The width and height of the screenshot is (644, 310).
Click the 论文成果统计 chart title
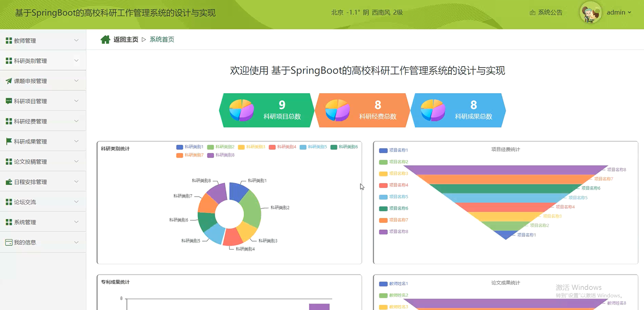(x=506, y=283)
